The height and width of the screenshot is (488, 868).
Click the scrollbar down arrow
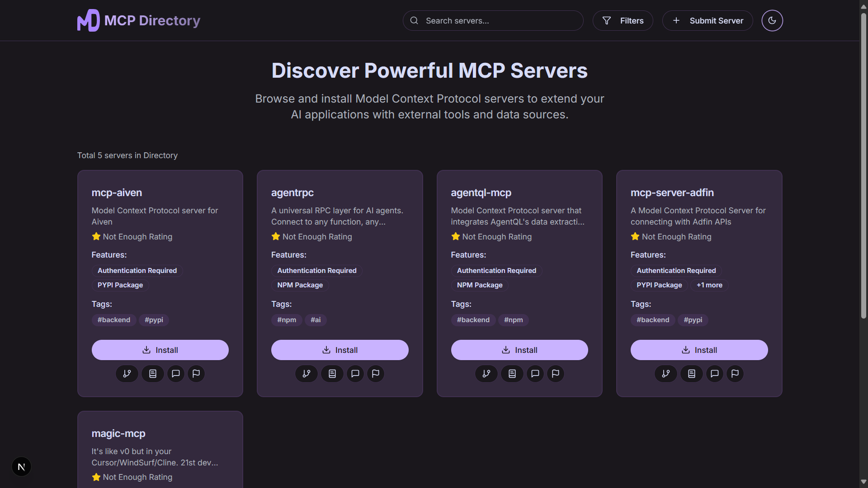point(863,482)
